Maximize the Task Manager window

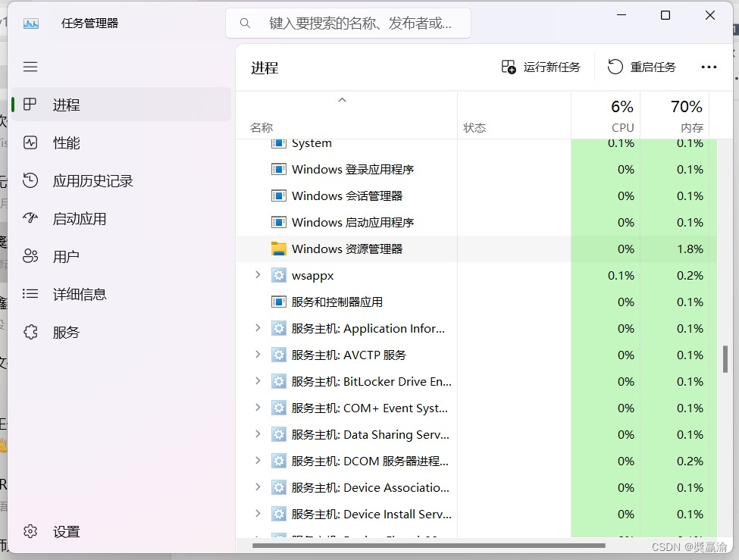(665, 16)
